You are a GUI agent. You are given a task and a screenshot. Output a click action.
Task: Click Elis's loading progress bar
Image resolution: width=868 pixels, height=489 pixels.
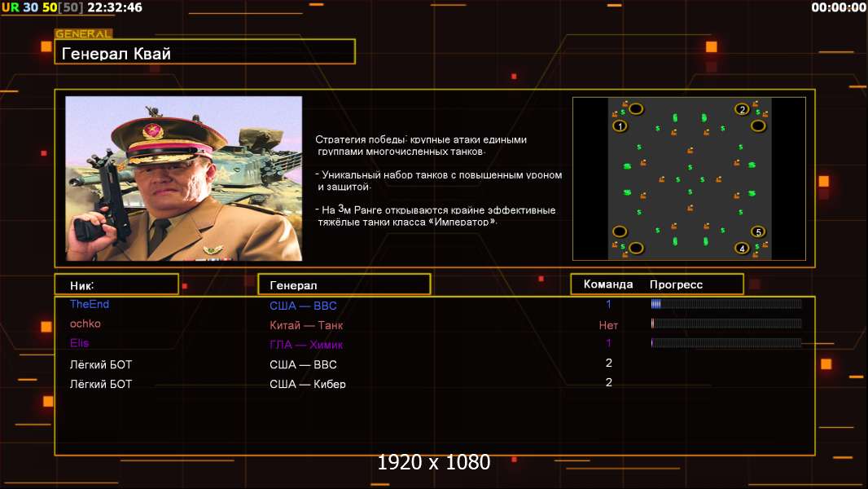point(726,342)
